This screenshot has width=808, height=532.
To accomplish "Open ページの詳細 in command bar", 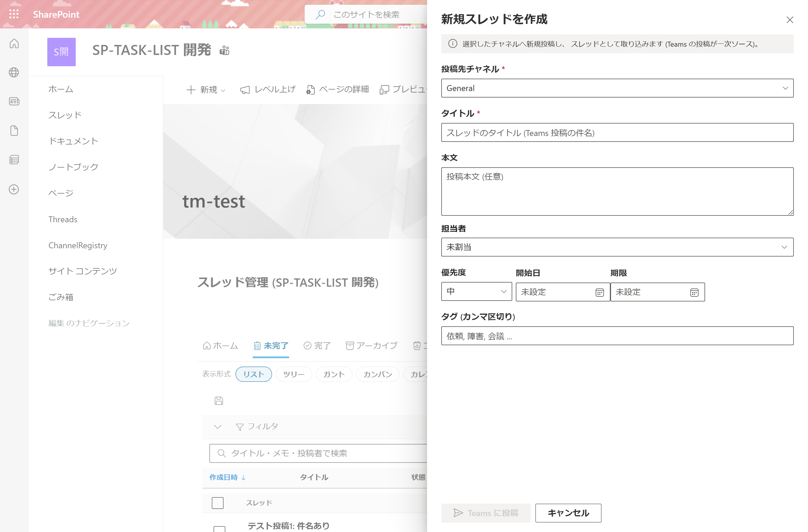I will click(337, 90).
